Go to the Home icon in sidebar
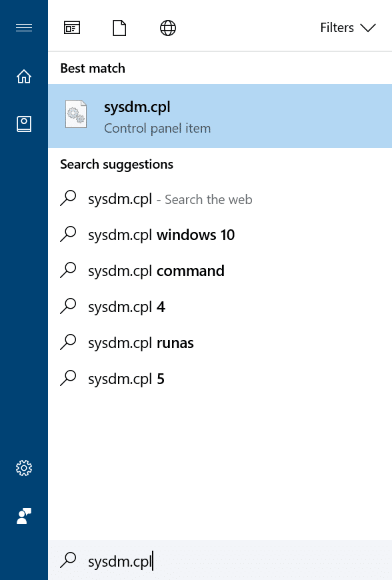Screen dimensions: 392x580 24,76
